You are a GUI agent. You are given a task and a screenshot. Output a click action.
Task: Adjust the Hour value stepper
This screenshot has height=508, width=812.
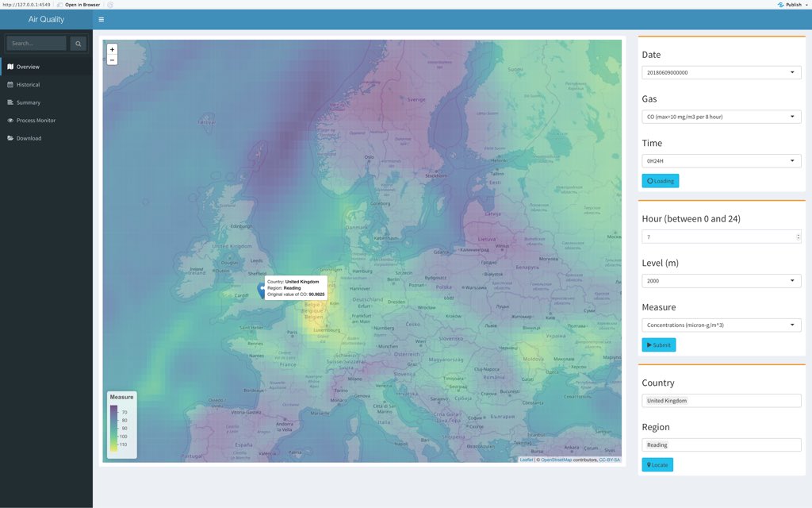[798, 237]
